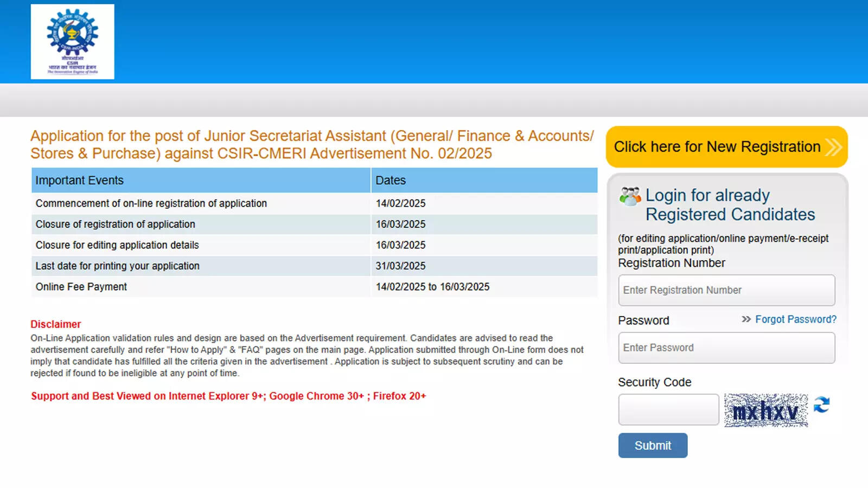This screenshot has width=868, height=488.
Task: Click the double-arrow icon beside Forgot Password
Action: [x=745, y=319]
